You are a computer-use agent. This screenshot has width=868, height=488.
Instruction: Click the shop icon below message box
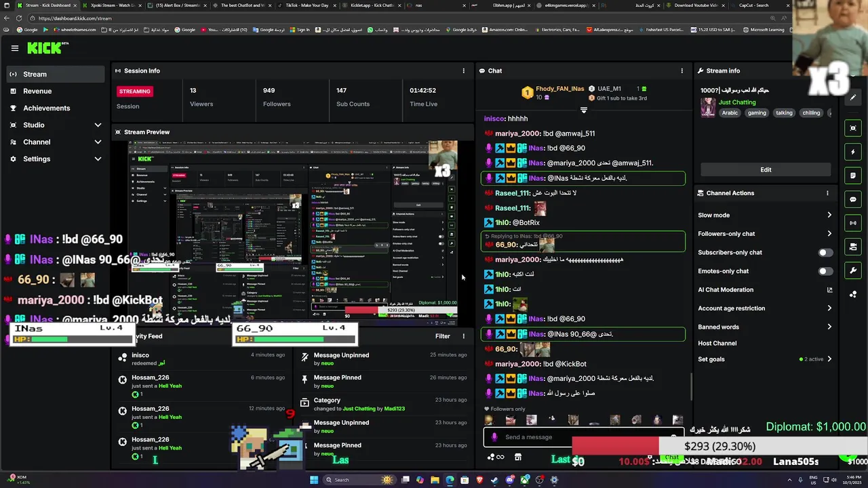point(518,457)
